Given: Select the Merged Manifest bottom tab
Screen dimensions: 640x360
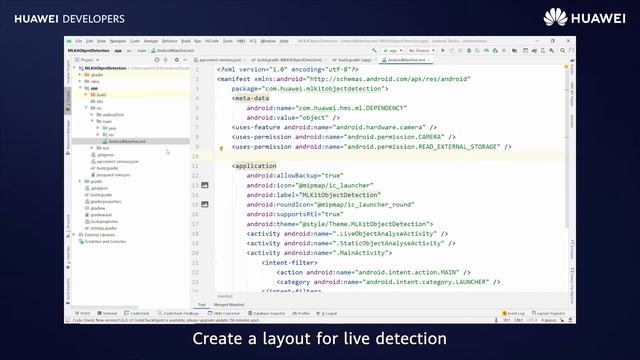Looking at the screenshot, I should tap(229, 305).
